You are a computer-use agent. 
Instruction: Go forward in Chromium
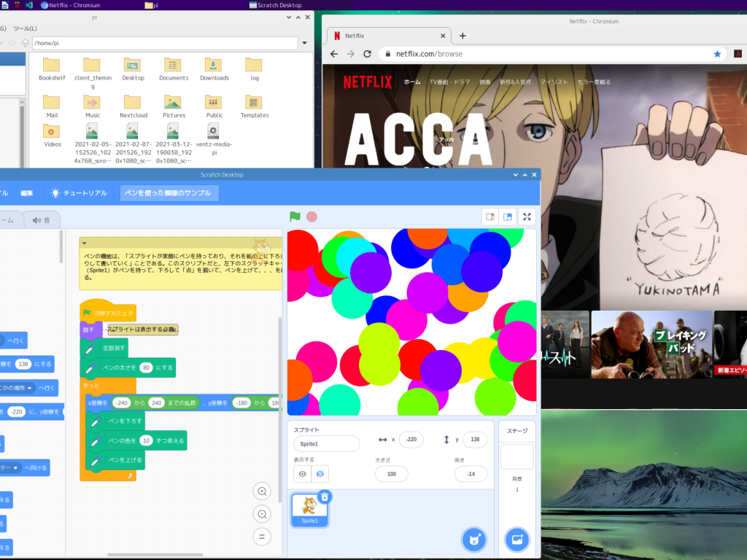click(x=351, y=54)
